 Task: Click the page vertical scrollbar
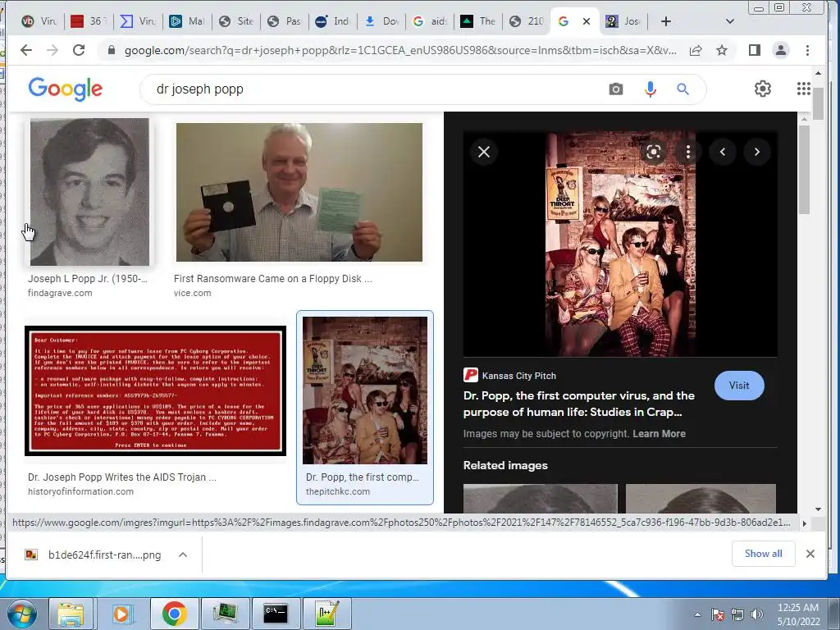(x=818, y=102)
